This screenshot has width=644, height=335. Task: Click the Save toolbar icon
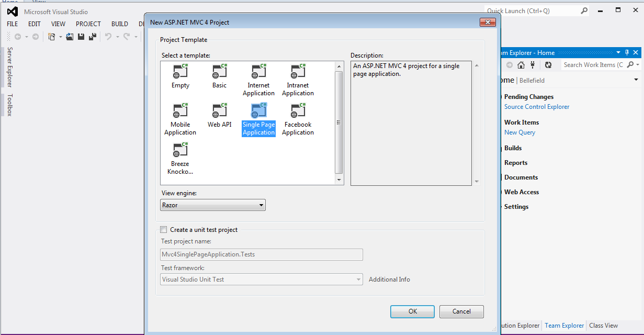(x=81, y=37)
